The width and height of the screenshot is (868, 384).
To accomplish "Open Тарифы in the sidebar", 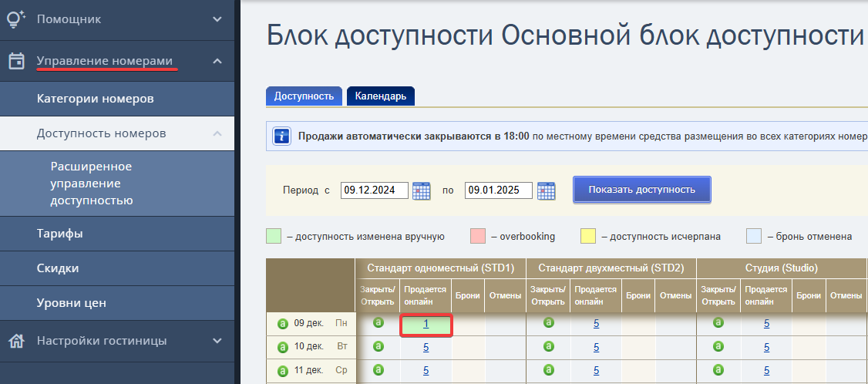I will (x=117, y=234).
